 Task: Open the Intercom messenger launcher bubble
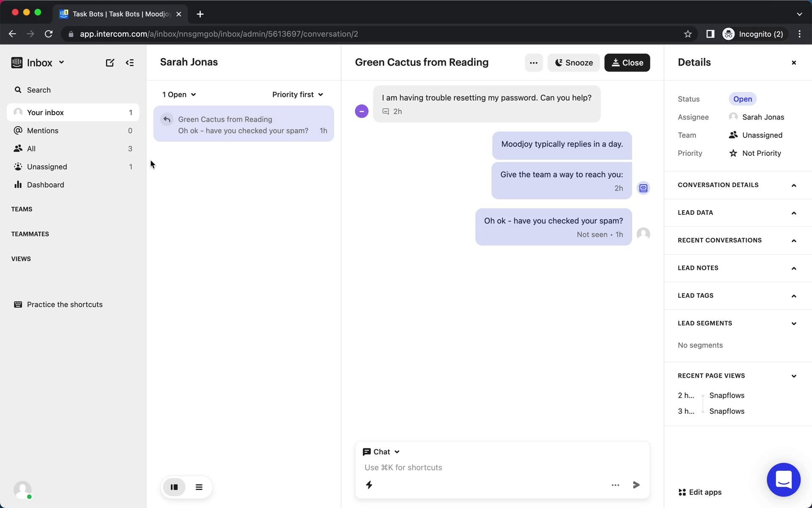point(783,480)
